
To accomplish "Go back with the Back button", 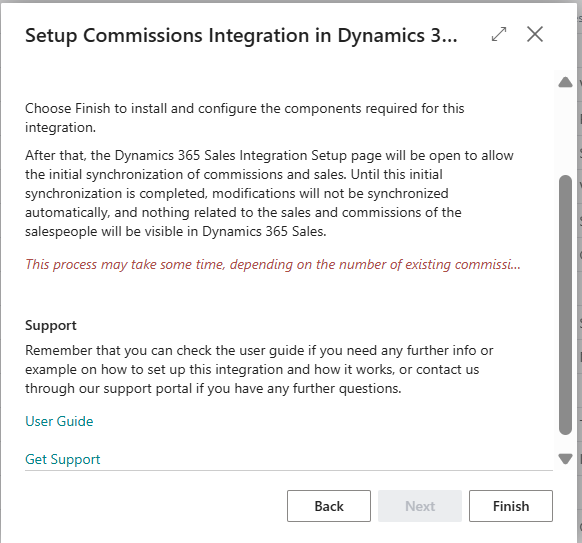I will point(329,506).
